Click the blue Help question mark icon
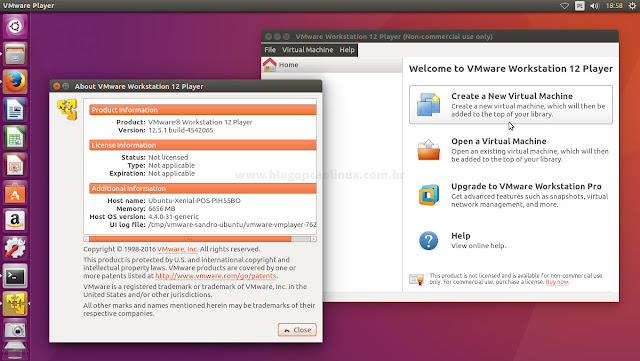Screen dimensions: 640x361 click(428, 241)
